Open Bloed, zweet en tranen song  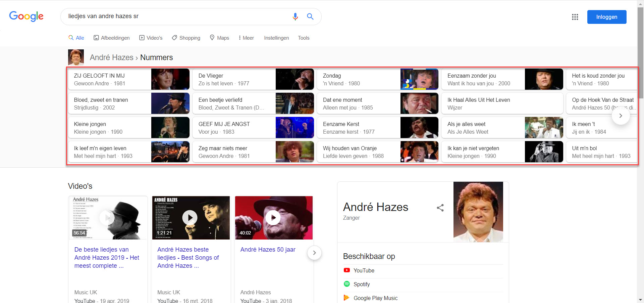coord(129,103)
